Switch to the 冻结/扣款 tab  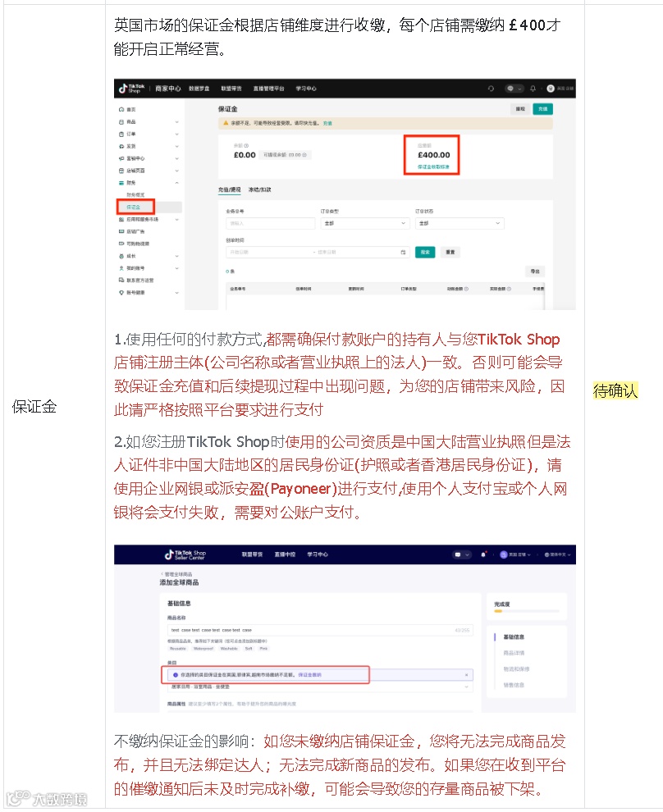pyautogui.click(x=259, y=189)
